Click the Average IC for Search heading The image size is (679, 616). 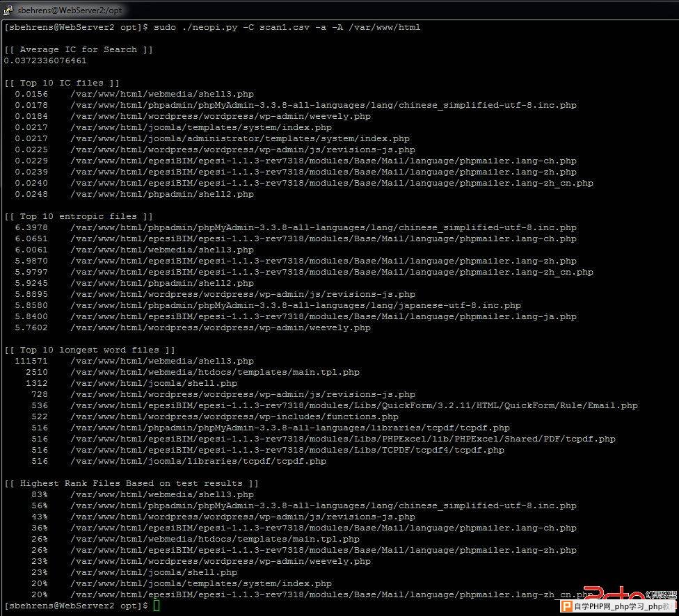coord(79,49)
